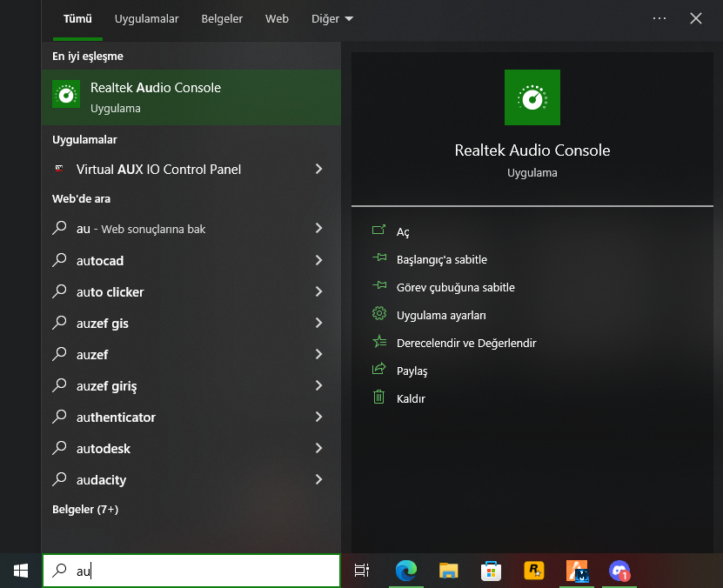Expand the auzef gis suggestion chevron
723x588 pixels.
click(318, 323)
